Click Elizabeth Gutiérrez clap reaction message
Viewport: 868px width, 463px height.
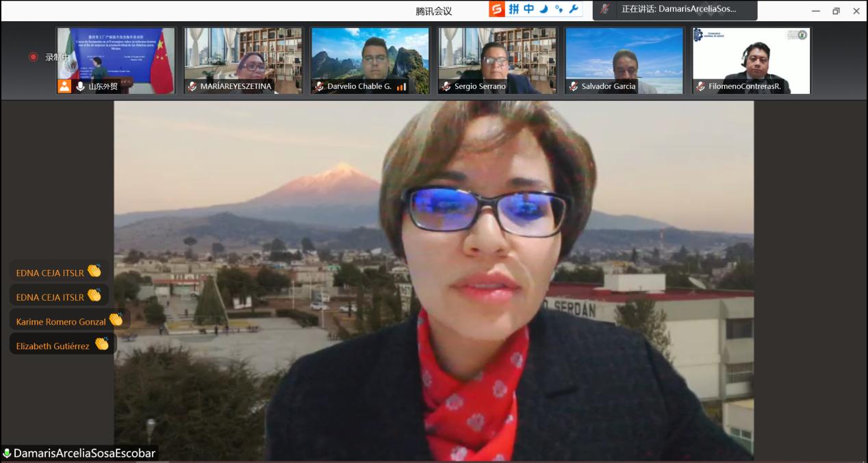pyautogui.click(x=62, y=345)
